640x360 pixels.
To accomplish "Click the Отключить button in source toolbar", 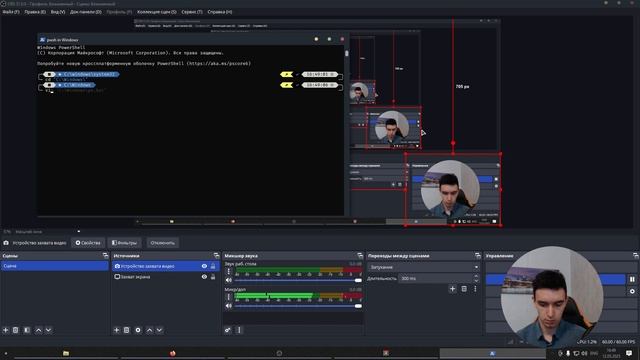I will point(162,243).
